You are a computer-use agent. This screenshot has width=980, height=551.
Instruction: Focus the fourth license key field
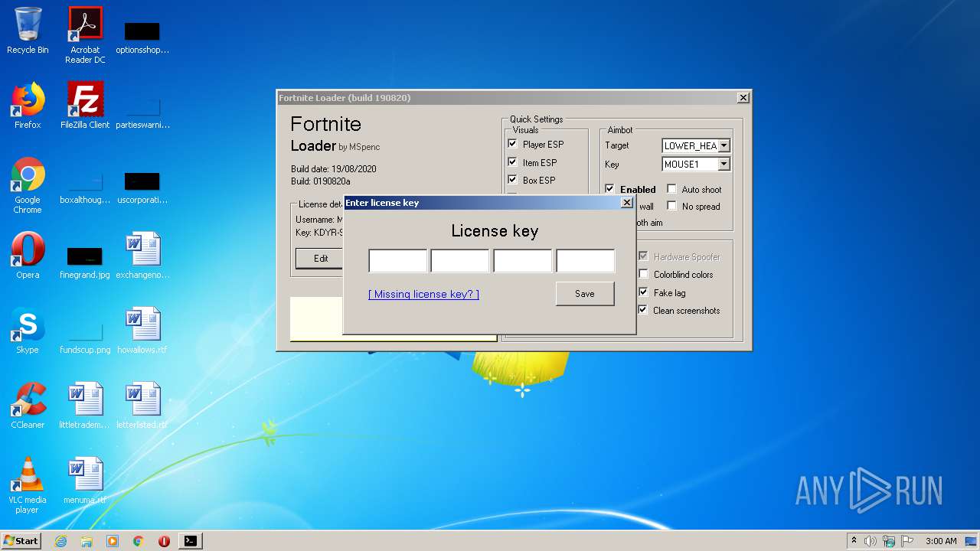[x=585, y=260]
